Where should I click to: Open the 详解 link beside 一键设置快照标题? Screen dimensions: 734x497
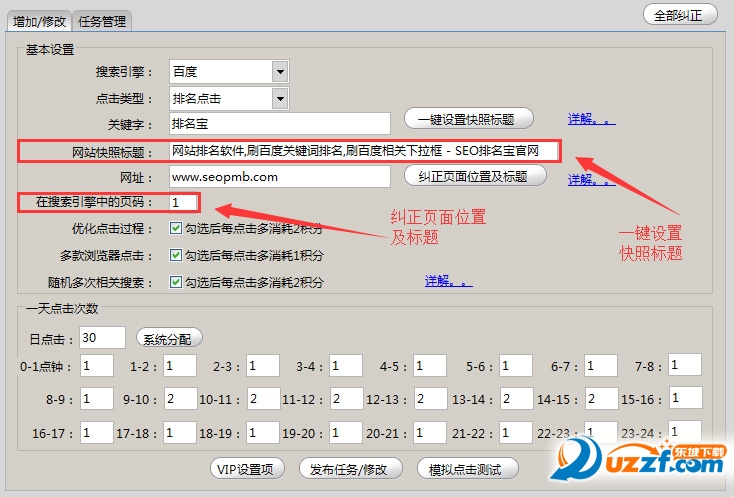point(591,119)
